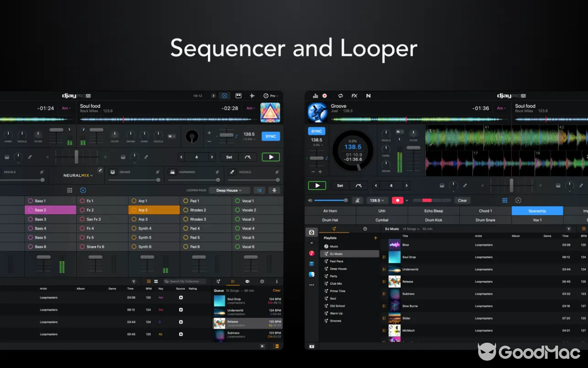Open the Pro menu dropdown
Image resolution: width=588 pixels, height=368 pixels.
[271, 95]
